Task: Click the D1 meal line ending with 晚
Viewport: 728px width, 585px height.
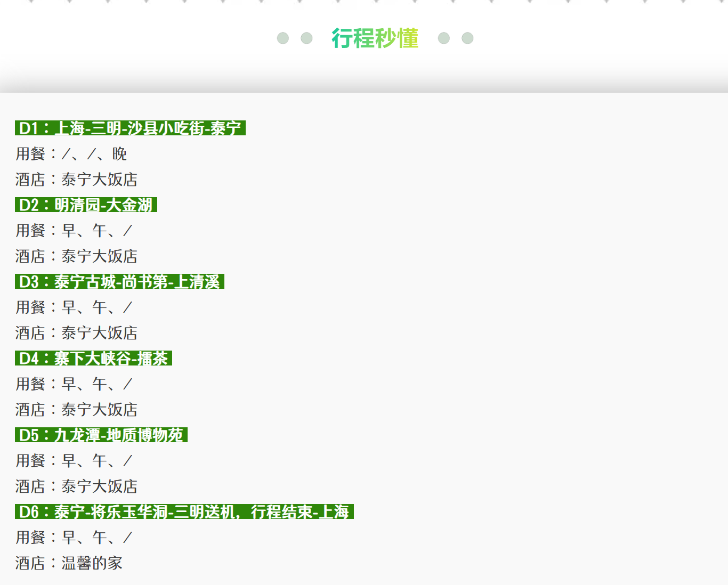Action: (71, 154)
